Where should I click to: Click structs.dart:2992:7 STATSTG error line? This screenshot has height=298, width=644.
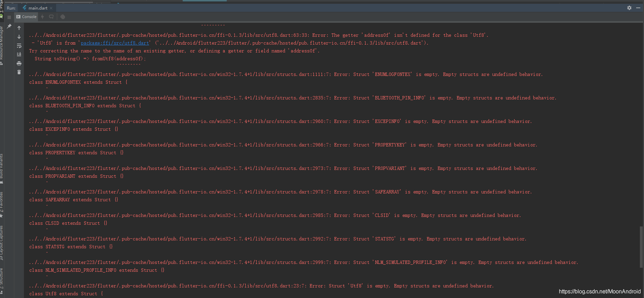pyautogui.click(x=278, y=239)
